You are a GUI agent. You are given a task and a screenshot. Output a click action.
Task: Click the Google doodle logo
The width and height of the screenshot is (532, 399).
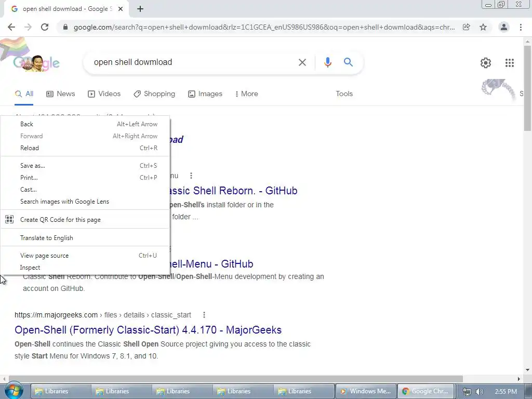click(37, 63)
